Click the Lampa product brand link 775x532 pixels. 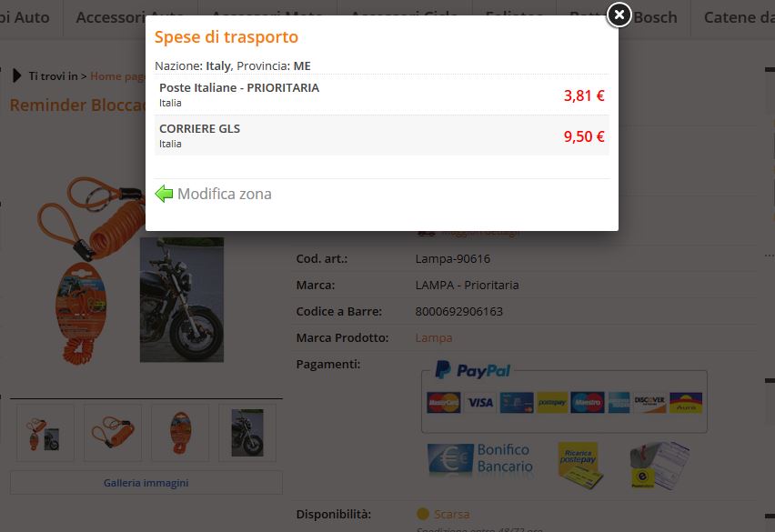click(434, 337)
